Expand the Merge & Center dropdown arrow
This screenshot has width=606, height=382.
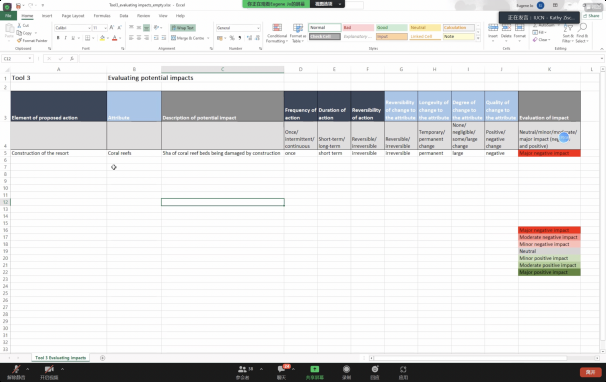pyautogui.click(x=208, y=38)
